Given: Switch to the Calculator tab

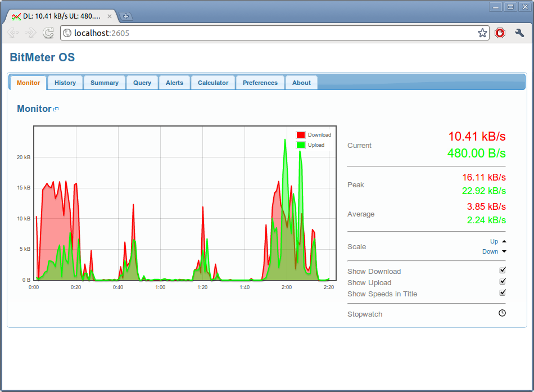Looking at the screenshot, I should (x=213, y=83).
